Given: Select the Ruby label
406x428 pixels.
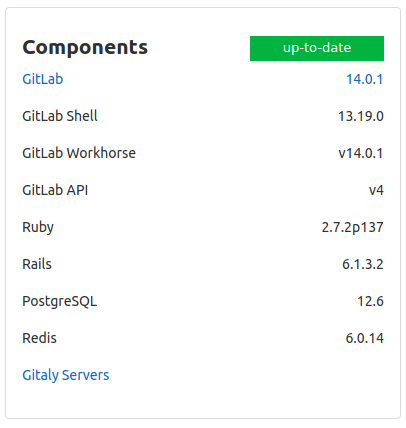Looking at the screenshot, I should coord(38,227).
